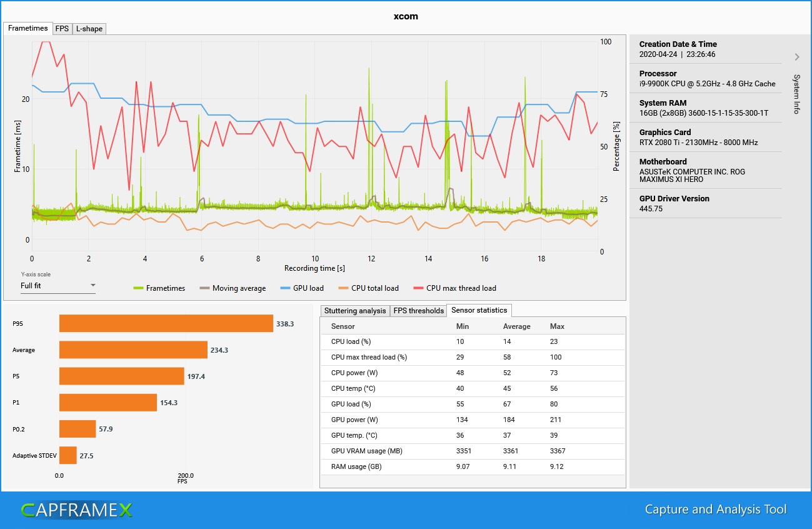Click the CapFrameX logo

[77, 510]
